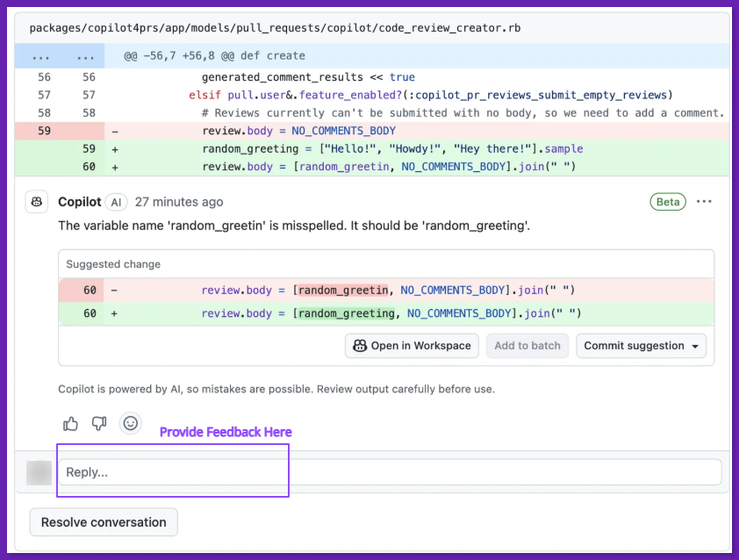Screen dimensions: 739x560
Task: Click the thumbs down feedback icon
Action: point(99,423)
